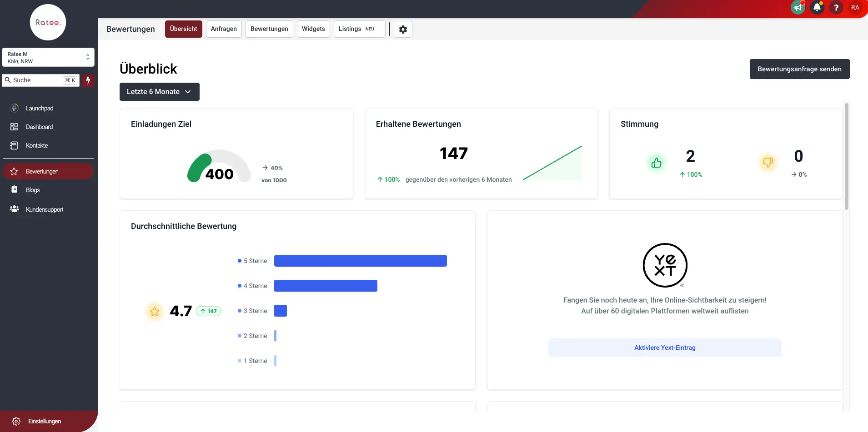Viewport: 868px width, 432px height.
Task: Click the yellow star rating icon
Action: tap(155, 311)
